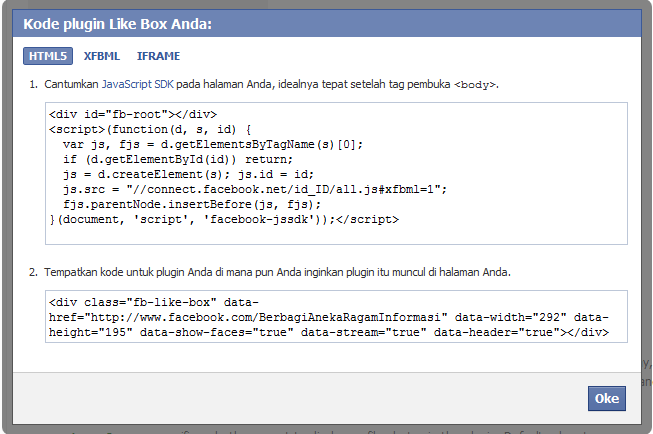Click the fb-root div line in the SDK code
Screen dimensions: 653x434
(x=132, y=114)
